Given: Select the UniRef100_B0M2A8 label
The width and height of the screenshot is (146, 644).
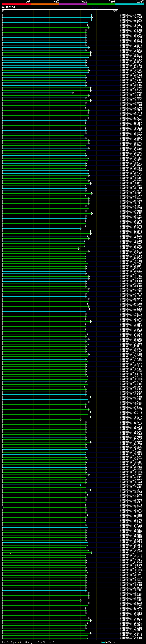Looking at the screenshot, I should click(131, 304).
